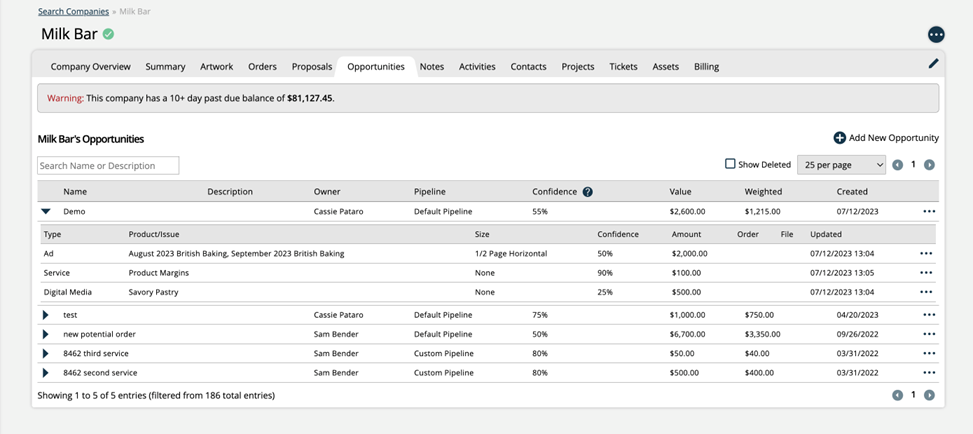Open options menu for new potential order
Image resolution: width=973 pixels, height=434 pixels.
[x=929, y=334]
